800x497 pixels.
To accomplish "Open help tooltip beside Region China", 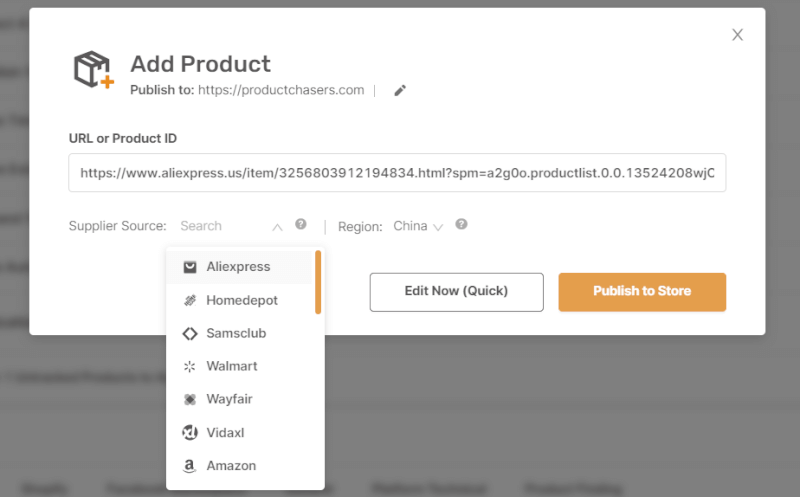I will point(461,224).
